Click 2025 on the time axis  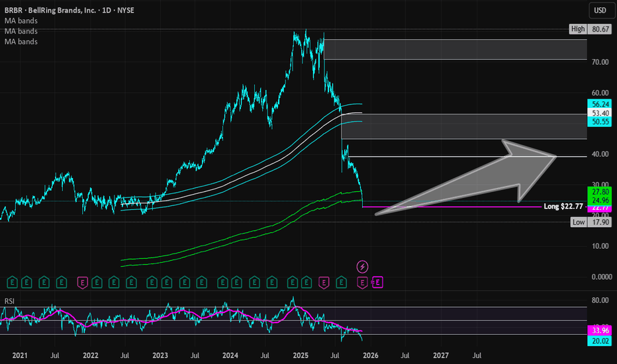[x=301, y=355]
